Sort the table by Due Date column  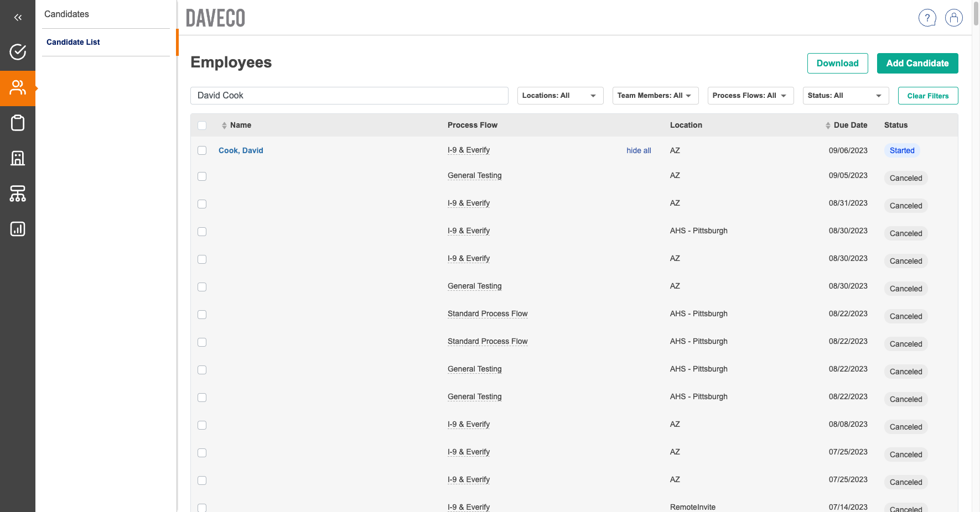849,126
